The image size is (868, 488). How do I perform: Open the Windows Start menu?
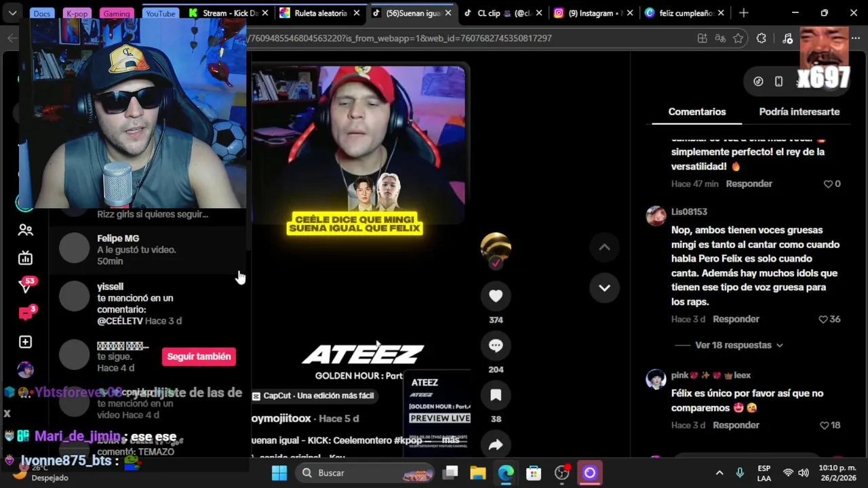coord(279,473)
